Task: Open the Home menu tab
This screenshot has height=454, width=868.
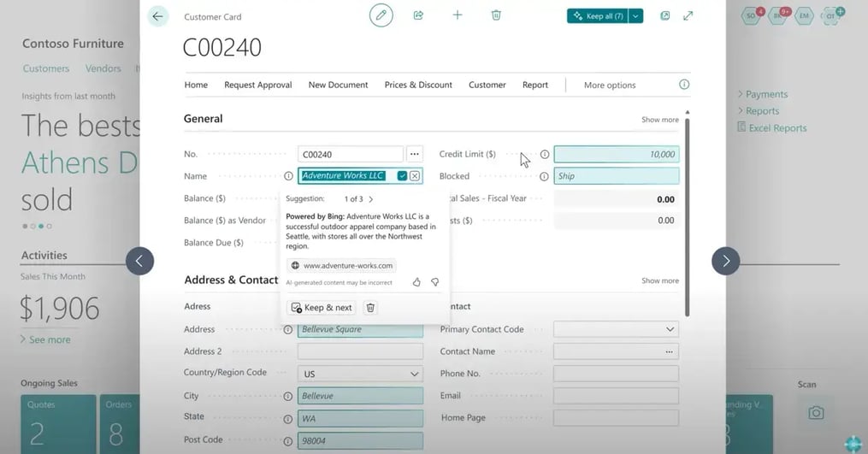Action: coord(196,85)
